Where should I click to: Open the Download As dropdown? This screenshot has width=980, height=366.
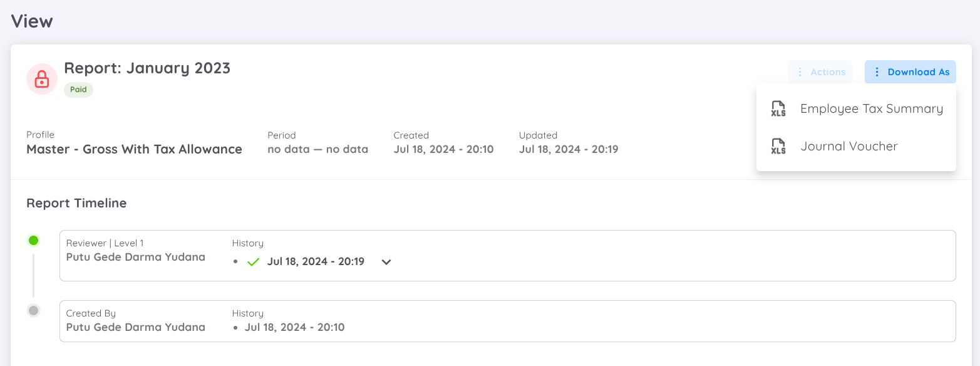pyautogui.click(x=910, y=71)
